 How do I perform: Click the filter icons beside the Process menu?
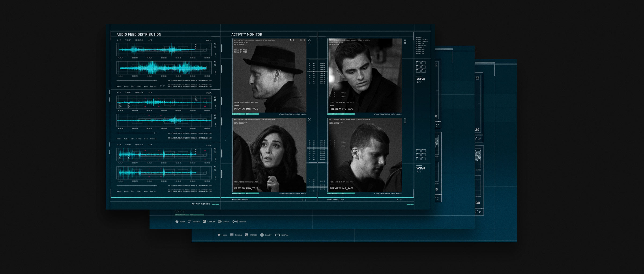click(162, 86)
